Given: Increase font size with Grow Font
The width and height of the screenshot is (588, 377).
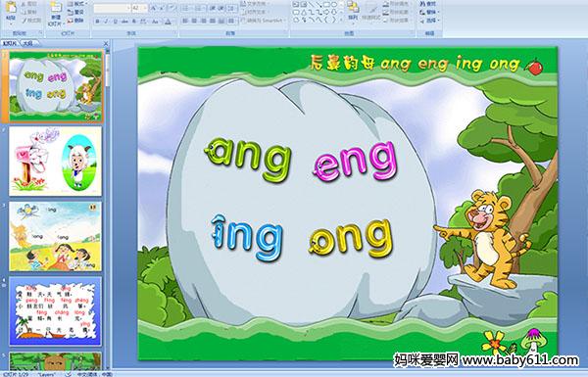Looking at the screenshot, I should 154,8.
